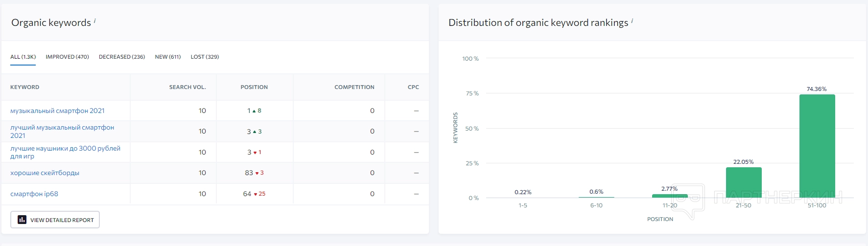
Task: Click bar chart icon in View Detailed Report
Action: 22,220
